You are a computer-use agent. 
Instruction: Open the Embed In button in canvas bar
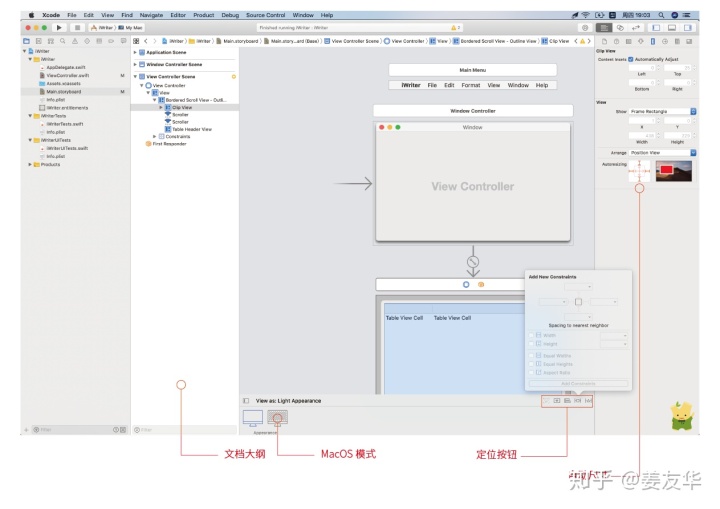[x=557, y=401]
